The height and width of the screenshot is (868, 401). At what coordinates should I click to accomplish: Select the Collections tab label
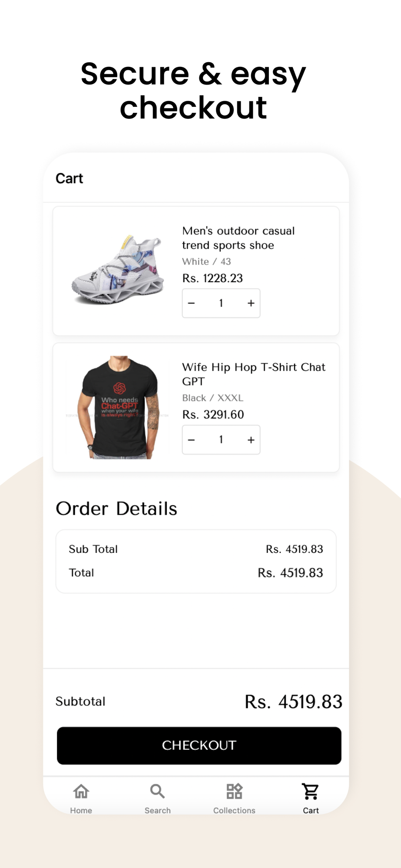point(234,810)
